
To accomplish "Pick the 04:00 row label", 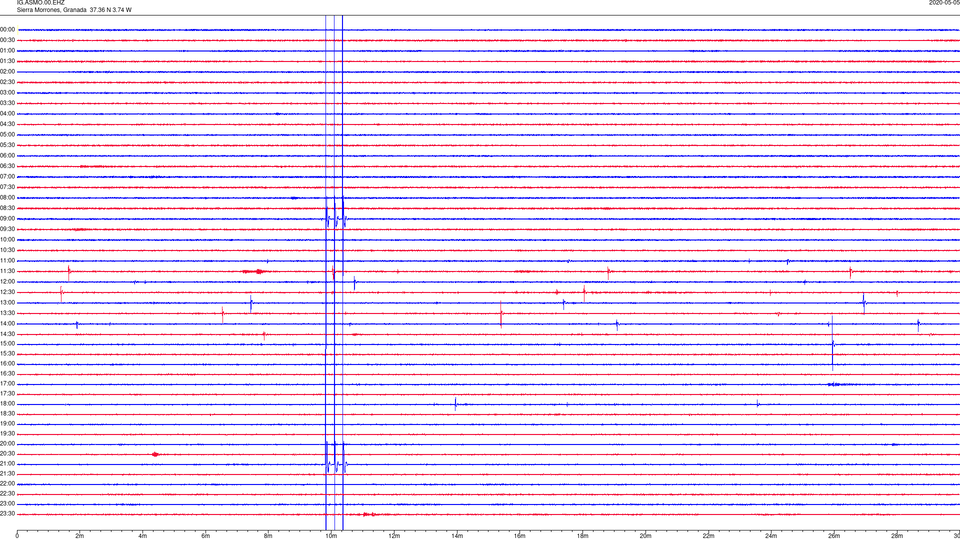I will point(7,113).
